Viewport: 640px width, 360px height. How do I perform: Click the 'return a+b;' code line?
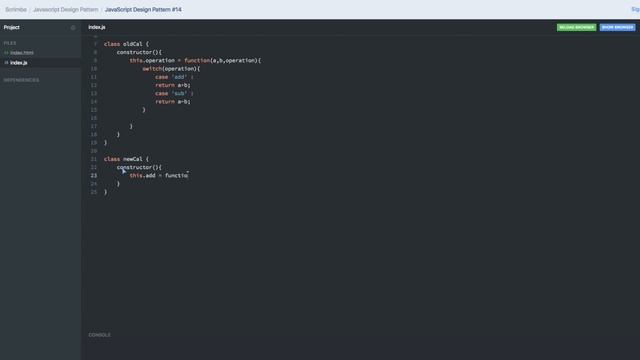click(x=173, y=85)
